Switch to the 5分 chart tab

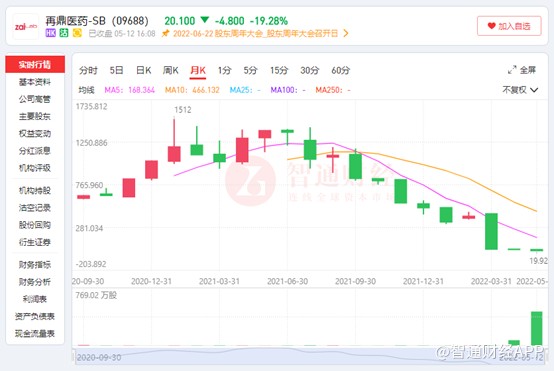250,70
